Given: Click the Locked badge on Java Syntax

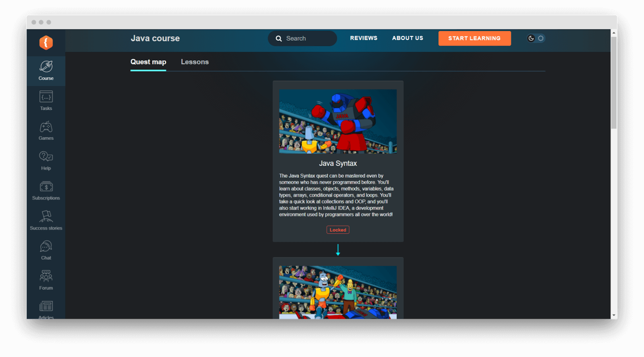Looking at the screenshot, I should [338, 230].
